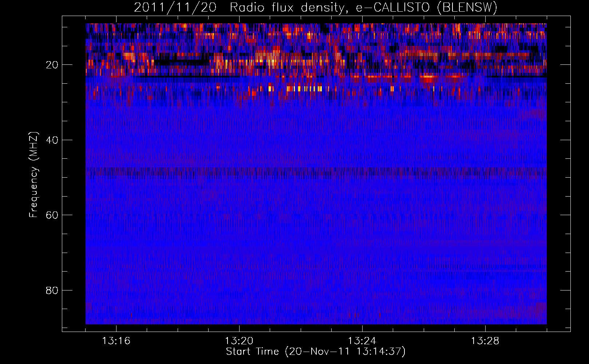This screenshot has height=364, width=589.
Task: Select the 13:28 time tick label
Action: pos(485,341)
